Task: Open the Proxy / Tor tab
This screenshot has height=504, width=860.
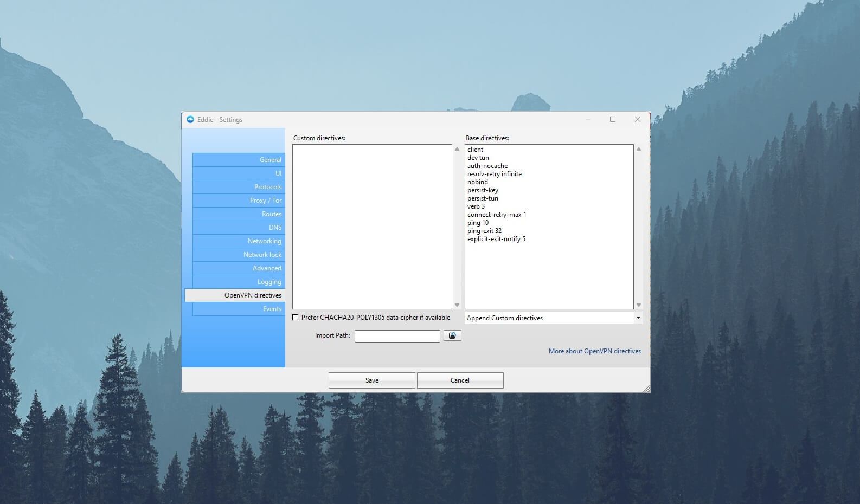Action: [x=239, y=201]
